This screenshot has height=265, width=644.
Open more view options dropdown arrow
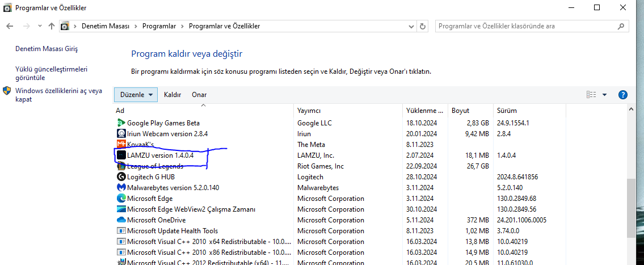coord(605,95)
